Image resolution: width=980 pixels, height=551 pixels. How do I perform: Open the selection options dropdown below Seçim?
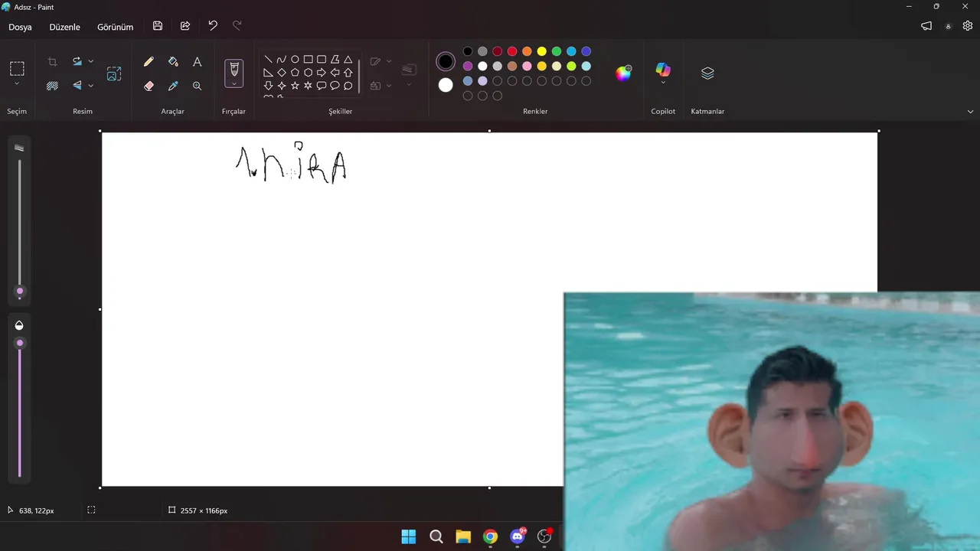point(17,83)
